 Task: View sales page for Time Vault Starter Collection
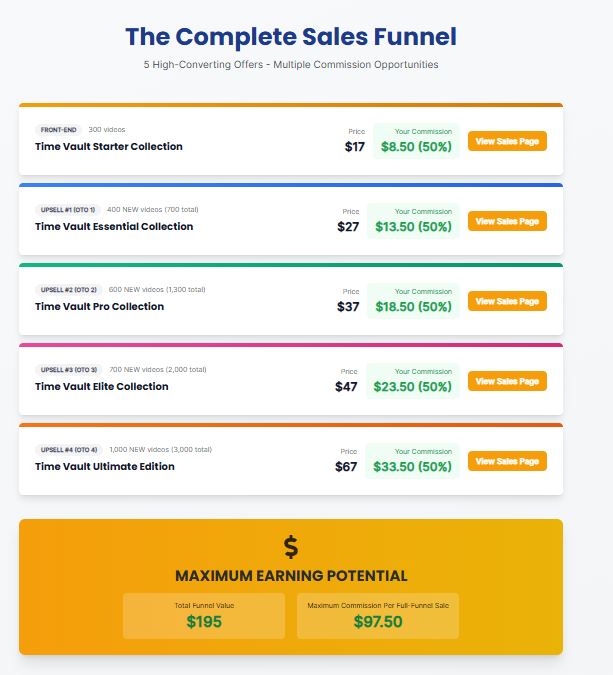click(x=507, y=141)
